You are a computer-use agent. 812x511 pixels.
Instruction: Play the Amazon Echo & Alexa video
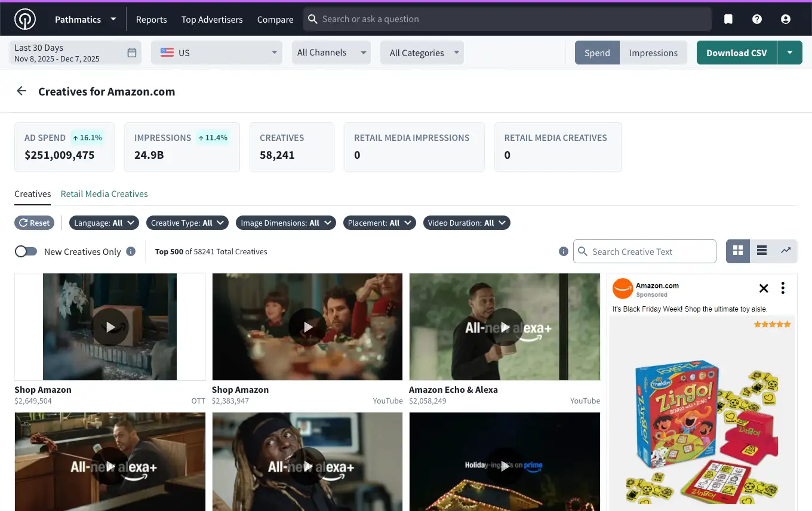[x=505, y=327]
